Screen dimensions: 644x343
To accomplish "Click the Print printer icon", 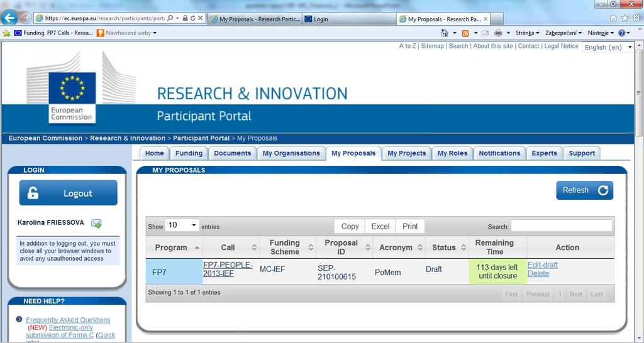I will pyautogui.click(x=498, y=33).
